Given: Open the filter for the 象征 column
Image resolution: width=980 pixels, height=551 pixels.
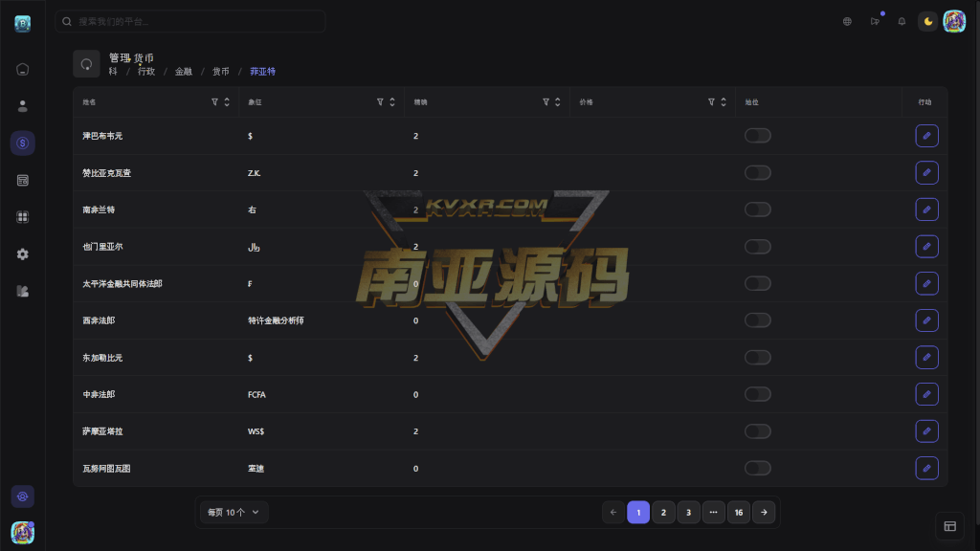Looking at the screenshot, I should 380,101.
